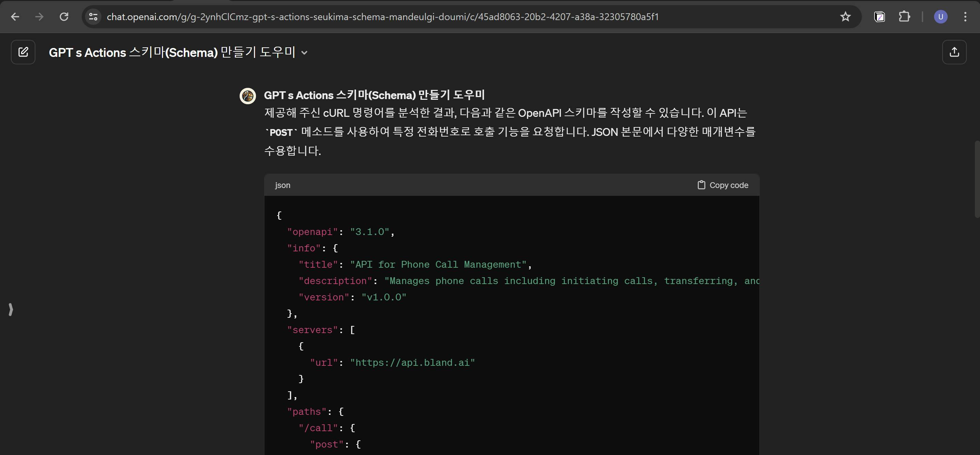Expand the GPT name dropdown chevron
The width and height of the screenshot is (980, 455).
[304, 53]
